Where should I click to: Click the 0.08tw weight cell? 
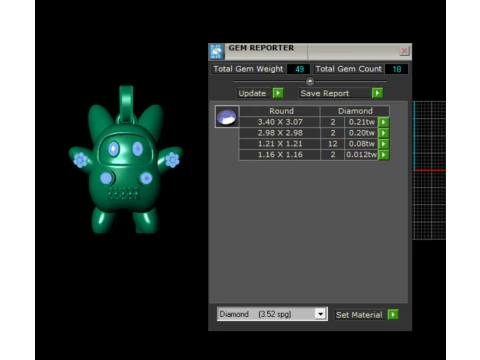[x=361, y=144]
